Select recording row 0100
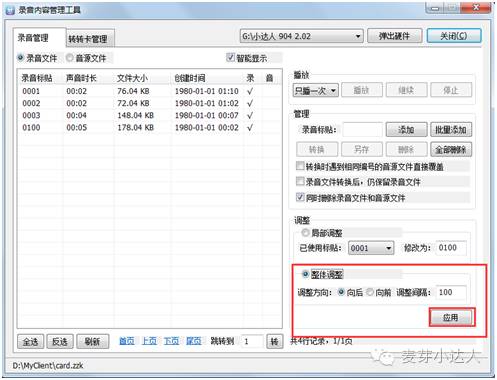Viewport: 497px width, 380px height. point(149,127)
